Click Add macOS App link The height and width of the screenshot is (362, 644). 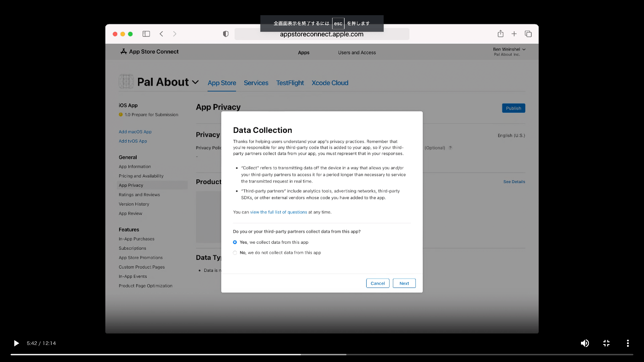135,132
